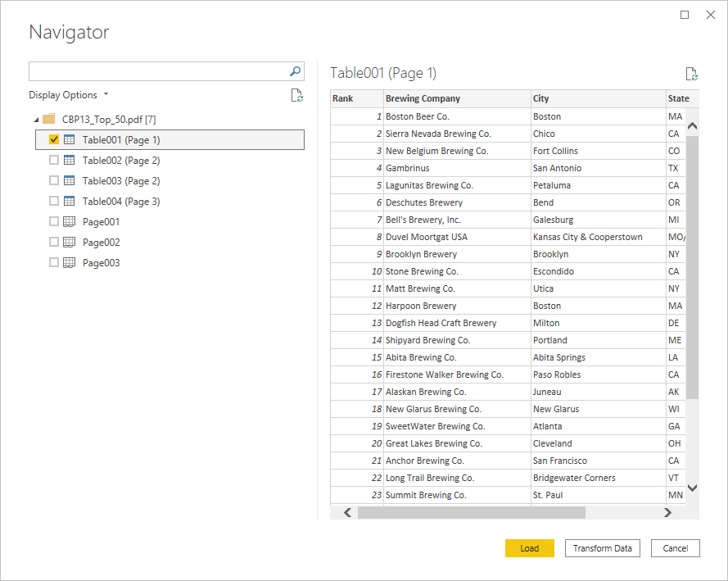Click the Summit Brewing Co. cell

(x=457, y=494)
